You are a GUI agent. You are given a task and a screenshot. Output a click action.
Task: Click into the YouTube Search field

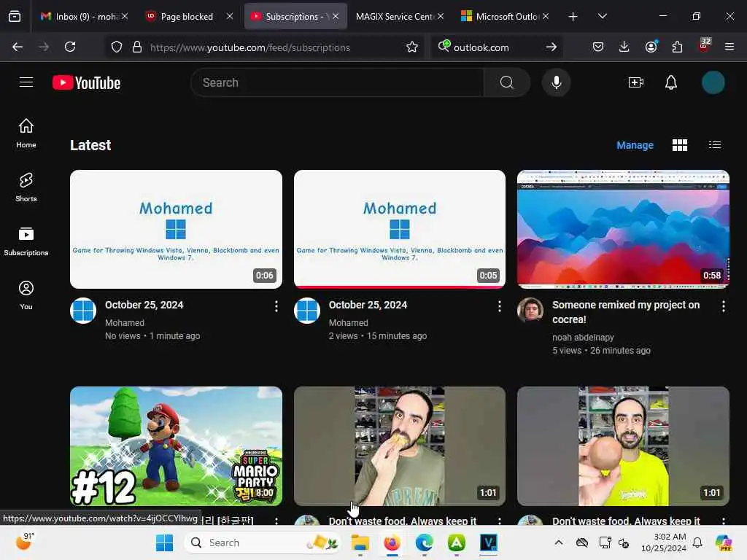point(337,82)
